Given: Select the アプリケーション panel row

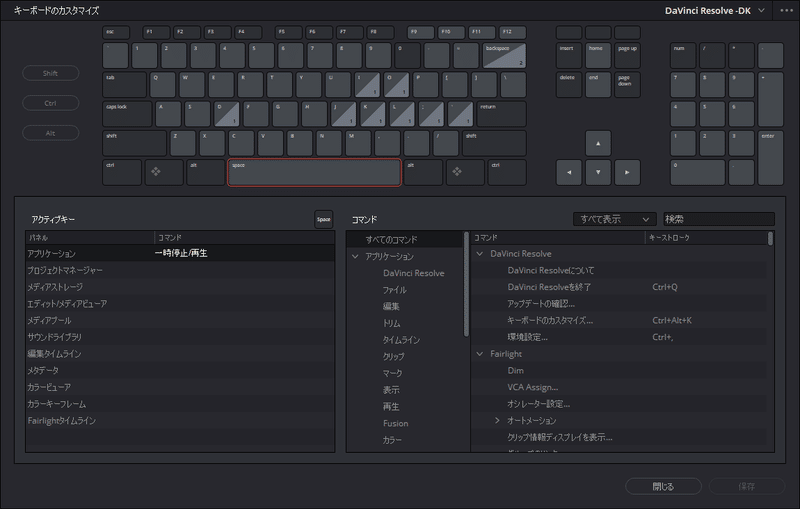Looking at the screenshot, I should (180, 253).
